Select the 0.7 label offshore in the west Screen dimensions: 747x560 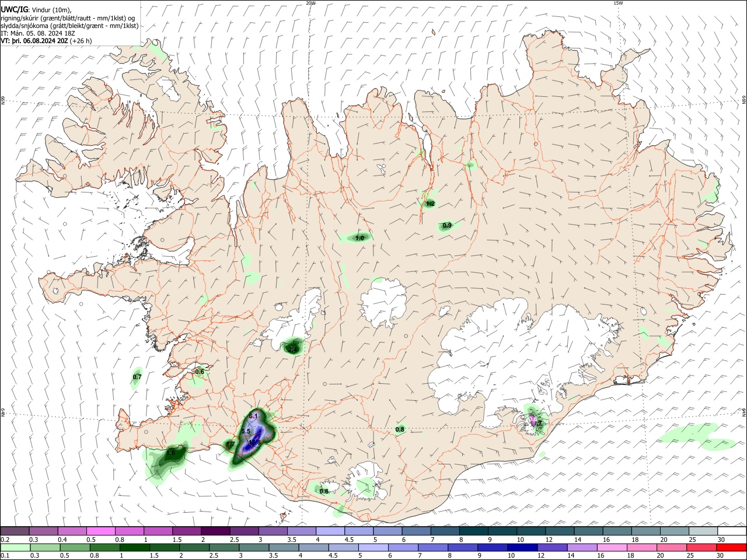137,377
